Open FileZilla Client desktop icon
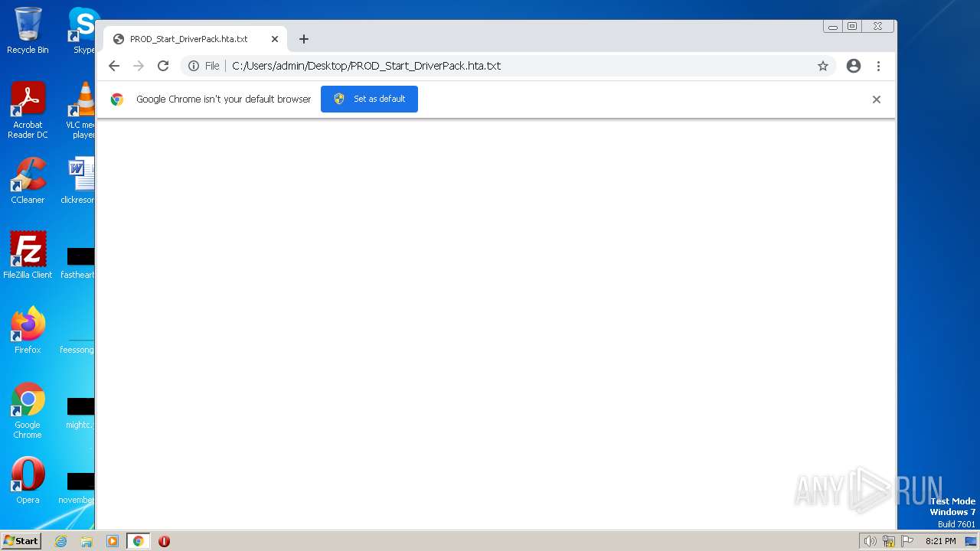 click(x=28, y=255)
